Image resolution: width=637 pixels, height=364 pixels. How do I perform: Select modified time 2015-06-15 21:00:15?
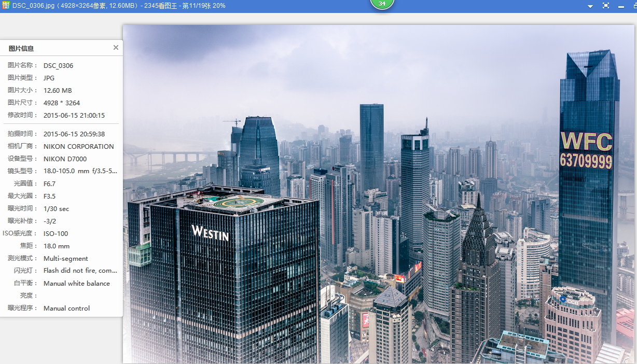(x=74, y=115)
